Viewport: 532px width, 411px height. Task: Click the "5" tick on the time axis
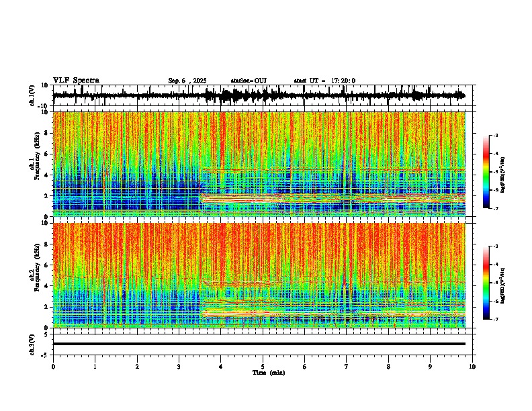coord(263,367)
